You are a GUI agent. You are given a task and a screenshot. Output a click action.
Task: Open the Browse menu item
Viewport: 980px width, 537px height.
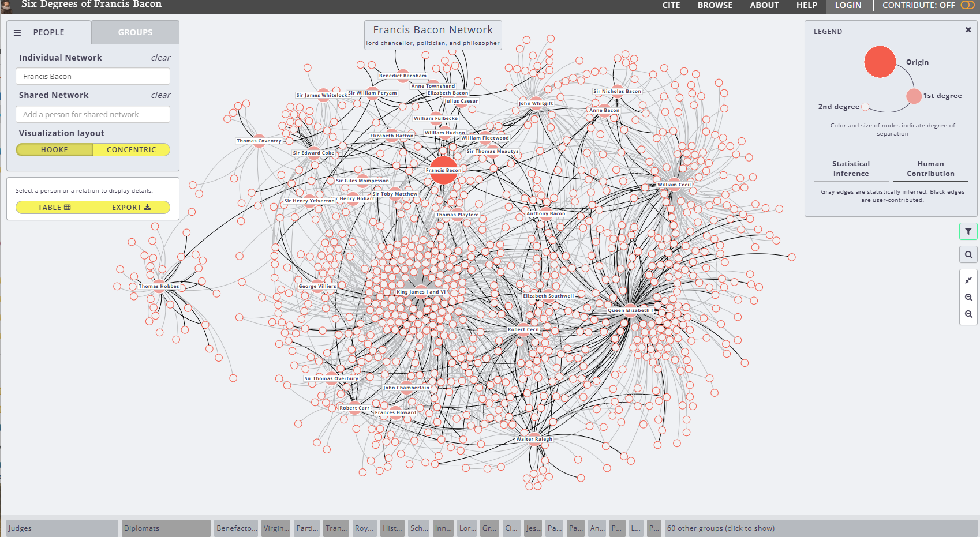point(715,5)
